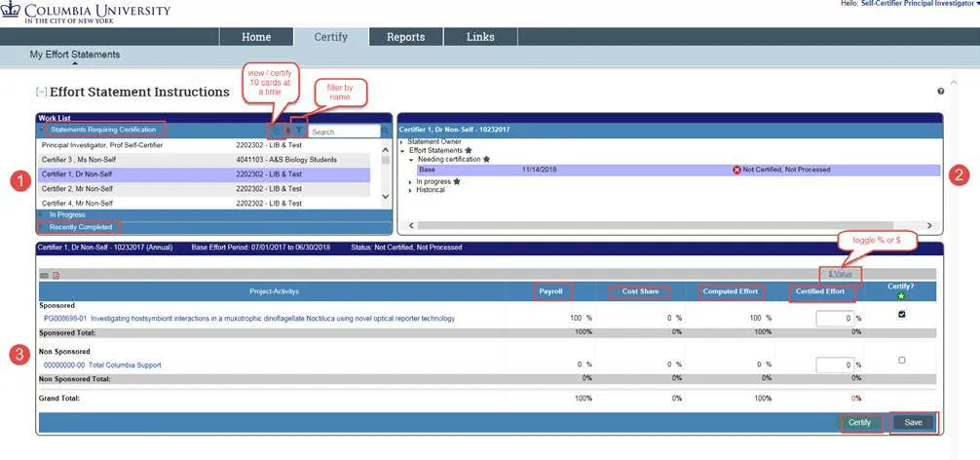Select Certifier 2, Mr Non-Self row

204,189
